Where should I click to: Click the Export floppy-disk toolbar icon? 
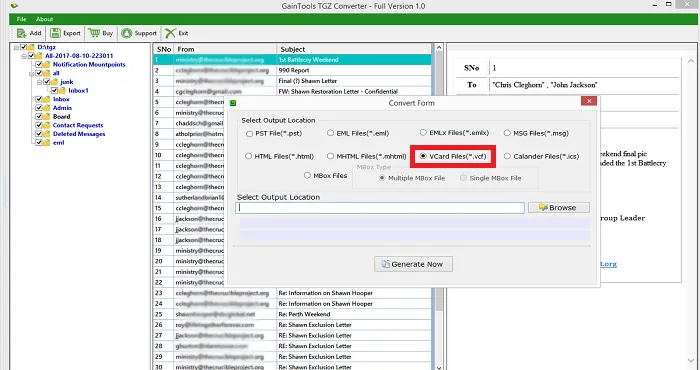pos(55,33)
